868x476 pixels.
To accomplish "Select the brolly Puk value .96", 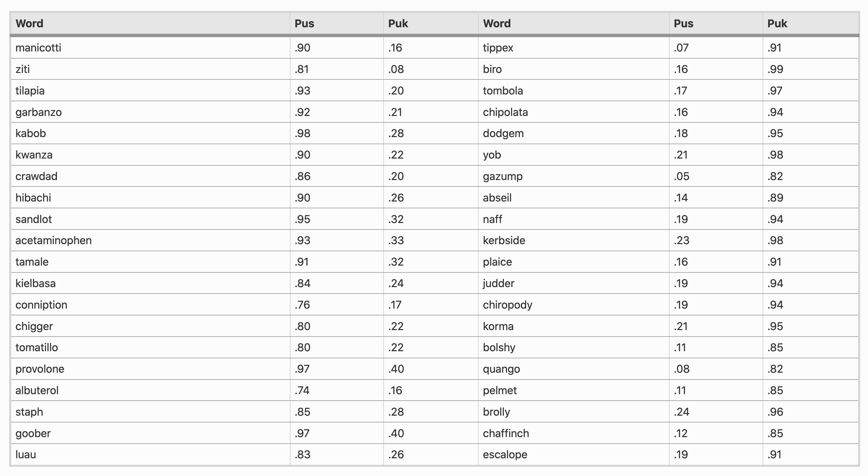I will pos(775,412).
